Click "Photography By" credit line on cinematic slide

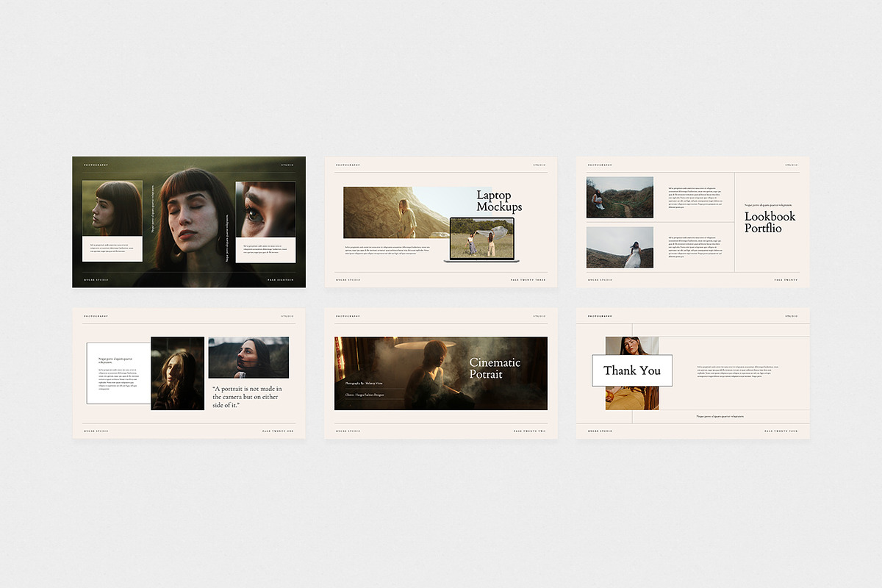pyautogui.click(x=364, y=384)
